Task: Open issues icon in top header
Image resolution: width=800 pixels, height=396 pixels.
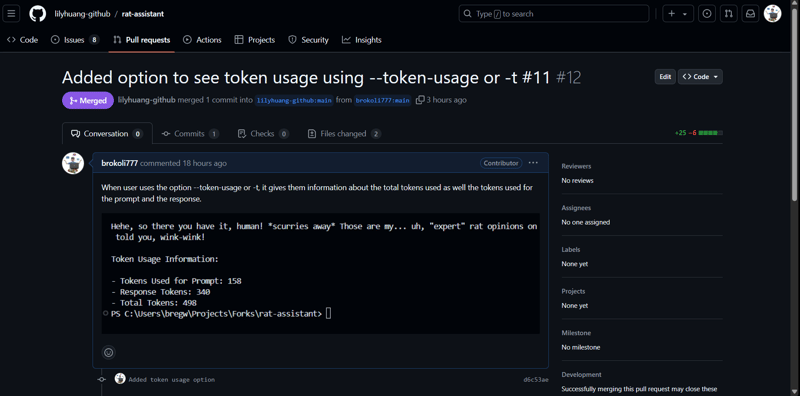Action: (x=707, y=14)
